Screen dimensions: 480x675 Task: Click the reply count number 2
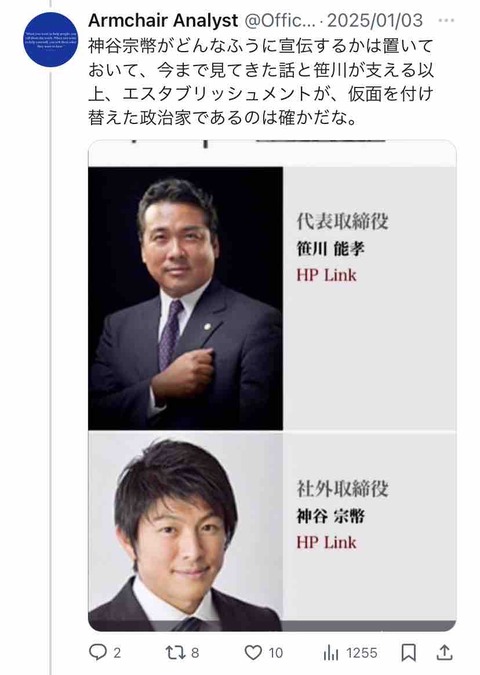pos(117,653)
